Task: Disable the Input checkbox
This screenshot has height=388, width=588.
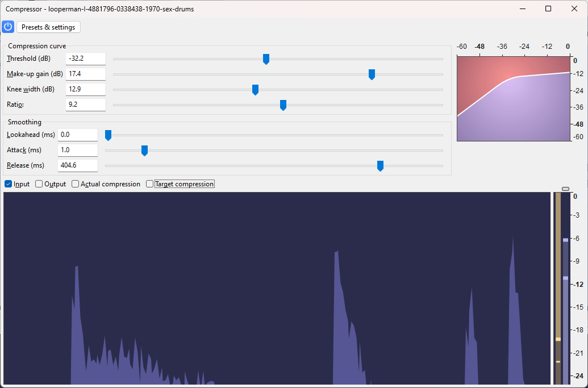Action: [8, 183]
